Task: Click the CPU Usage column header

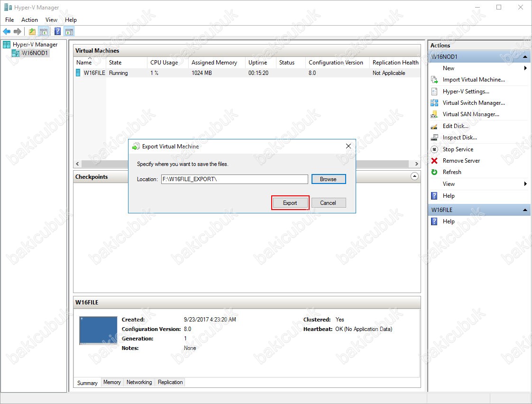Action: 167,63
